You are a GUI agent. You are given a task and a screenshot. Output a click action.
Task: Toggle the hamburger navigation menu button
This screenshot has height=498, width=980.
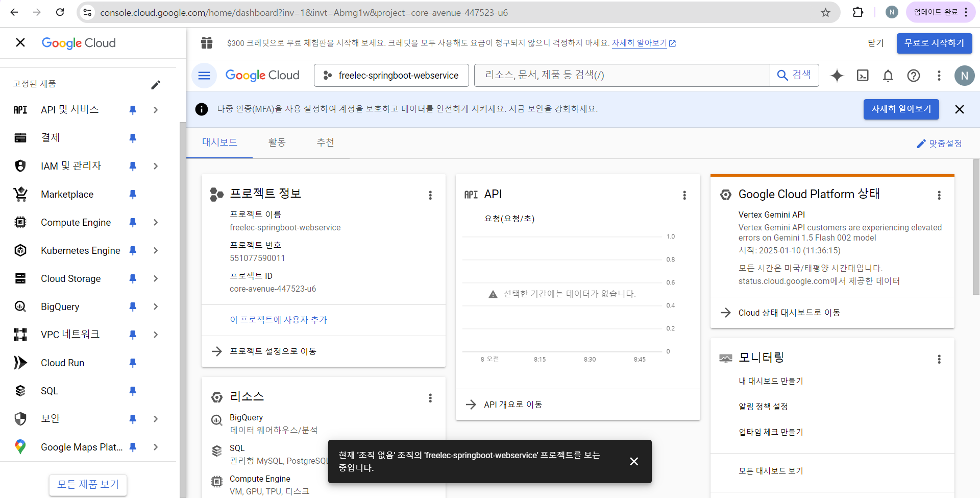pos(204,76)
